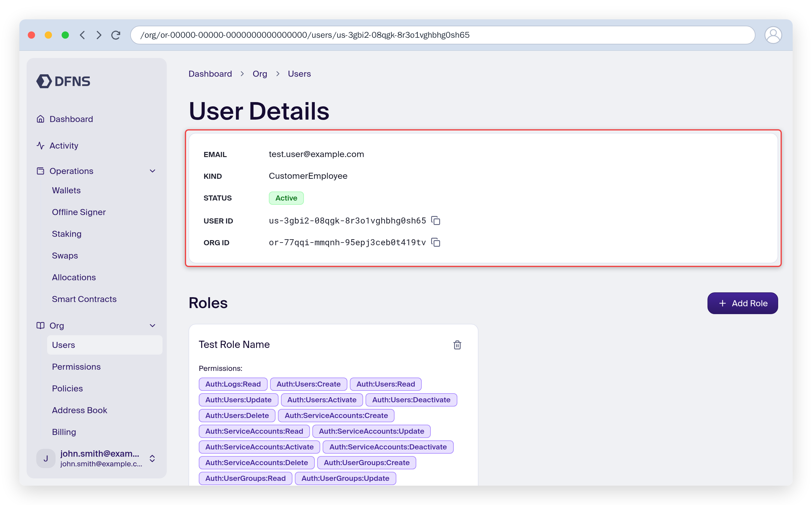This screenshot has width=812, height=505.
Task: Click the Active status badge
Action: pyautogui.click(x=286, y=198)
